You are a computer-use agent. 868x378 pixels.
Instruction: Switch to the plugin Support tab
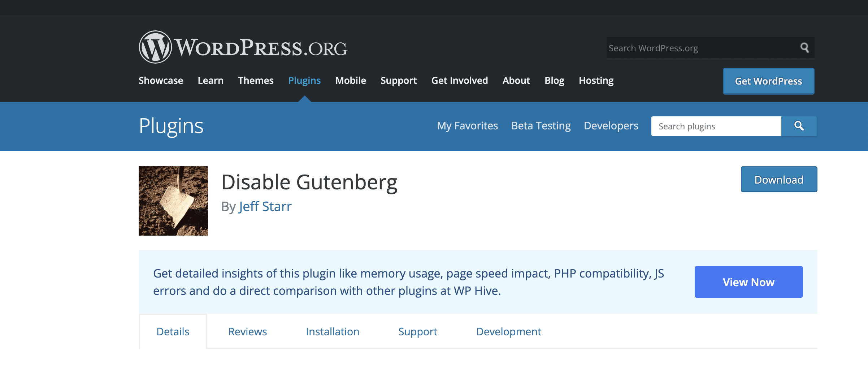tap(418, 331)
